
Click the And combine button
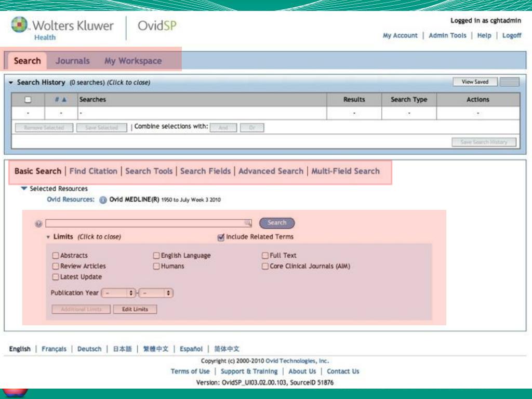tap(223, 128)
